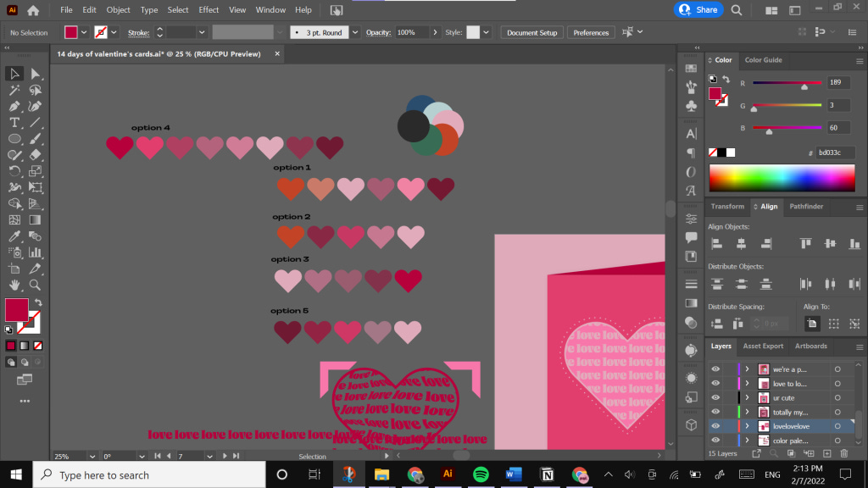Expand the "we're a p..." layer
868x488 pixels.
coord(747,369)
